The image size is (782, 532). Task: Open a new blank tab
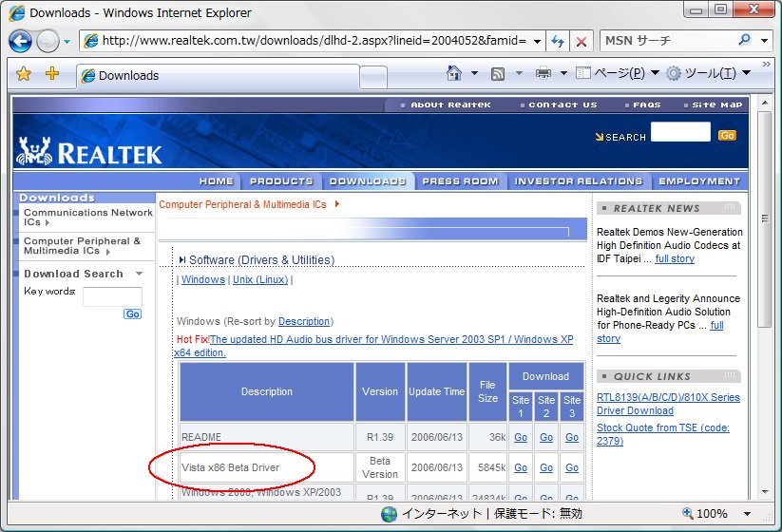coord(373,77)
